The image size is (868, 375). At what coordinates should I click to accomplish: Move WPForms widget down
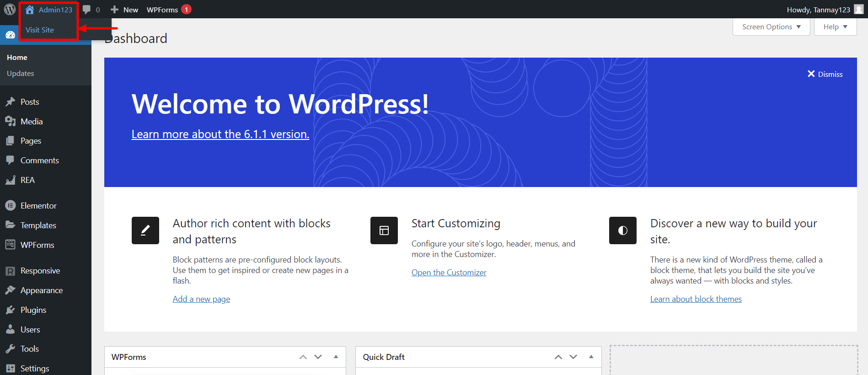click(318, 357)
